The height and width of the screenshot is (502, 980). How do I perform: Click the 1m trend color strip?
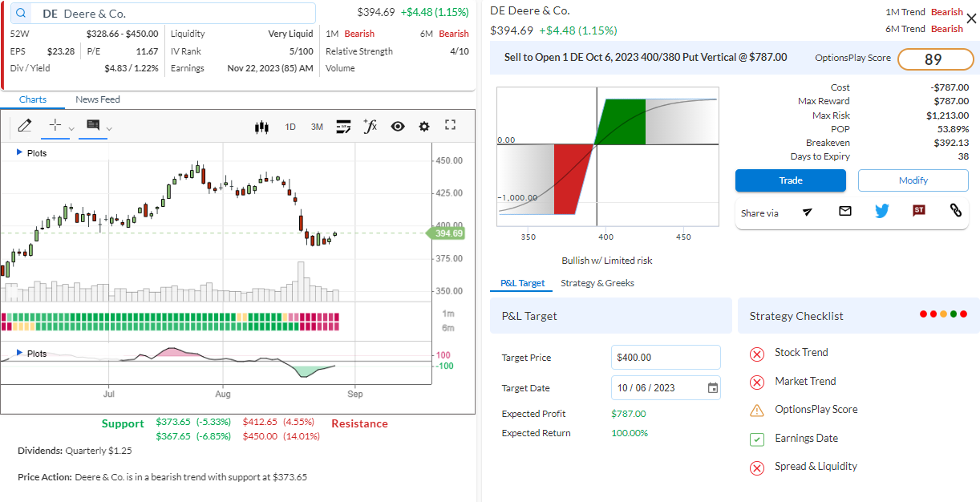coord(171,317)
